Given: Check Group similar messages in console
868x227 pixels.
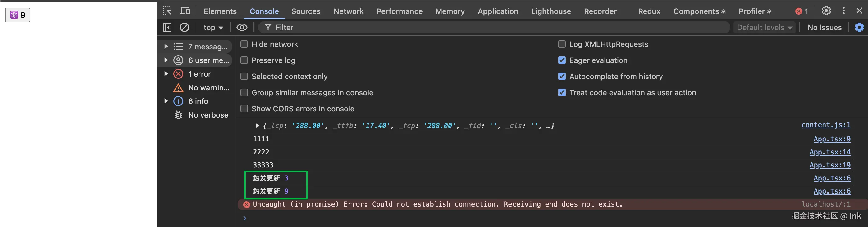Looking at the screenshot, I should click(244, 93).
